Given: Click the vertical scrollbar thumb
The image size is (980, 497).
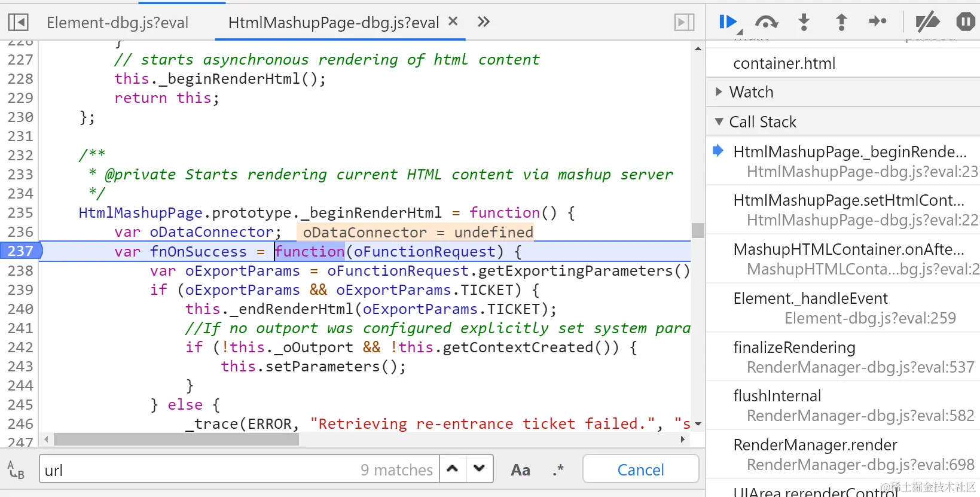Looking at the screenshot, I should [x=698, y=230].
